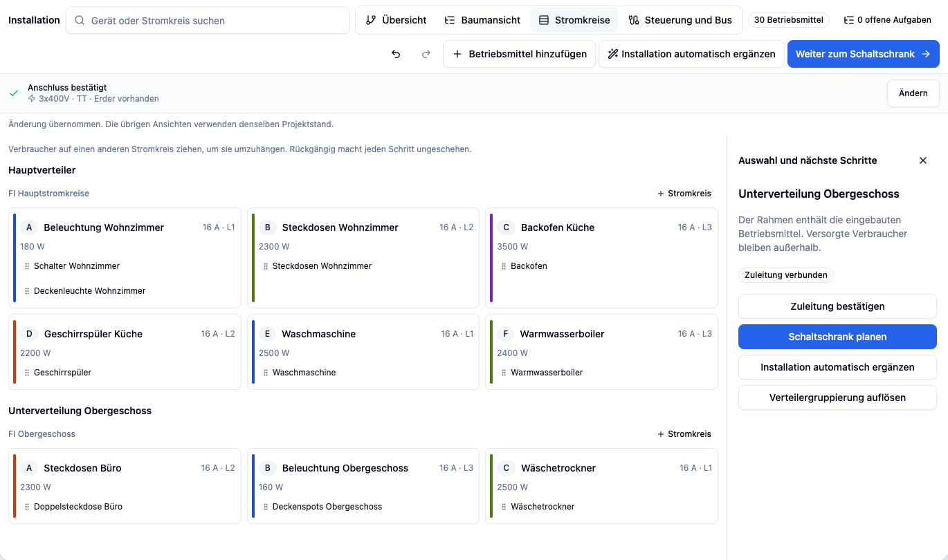
Task: Click Installation automatisch ergänzen in the toolbar
Action: (691, 54)
